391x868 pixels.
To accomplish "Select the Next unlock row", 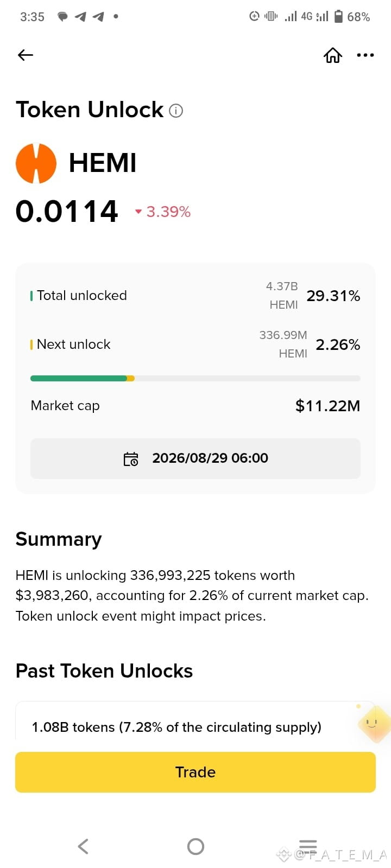I will [195, 344].
